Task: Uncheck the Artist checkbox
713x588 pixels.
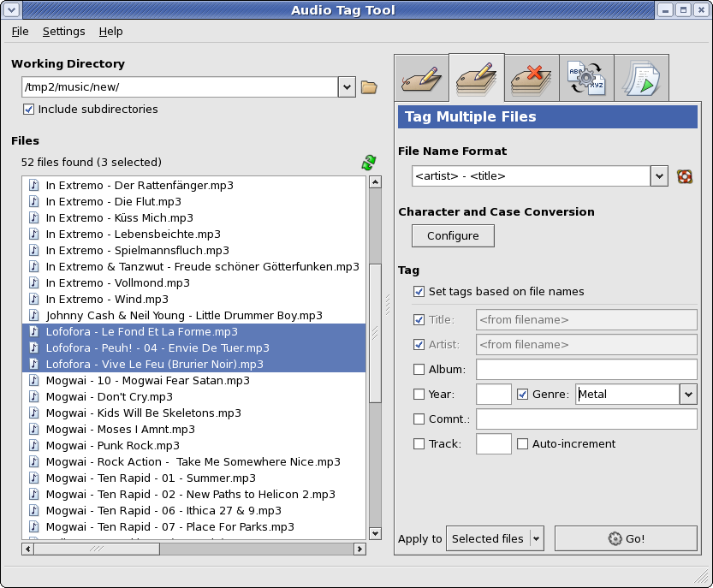Action: pyautogui.click(x=419, y=345)
